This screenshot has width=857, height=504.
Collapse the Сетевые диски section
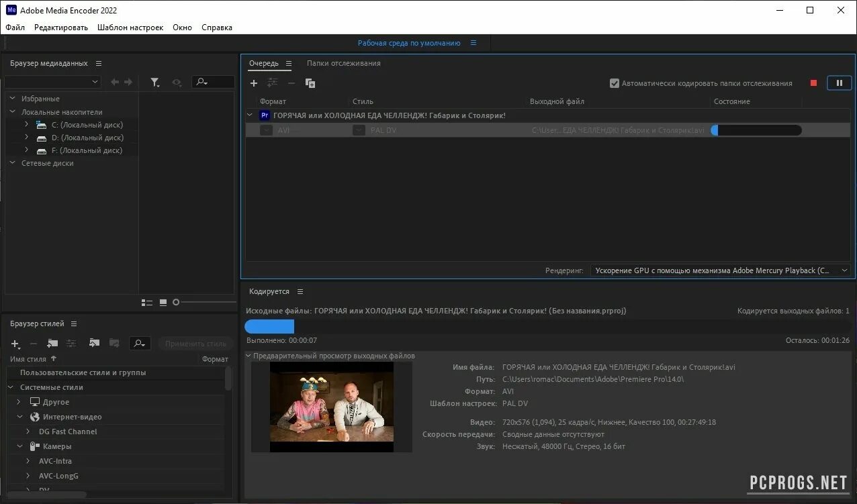tap(12, 163)
